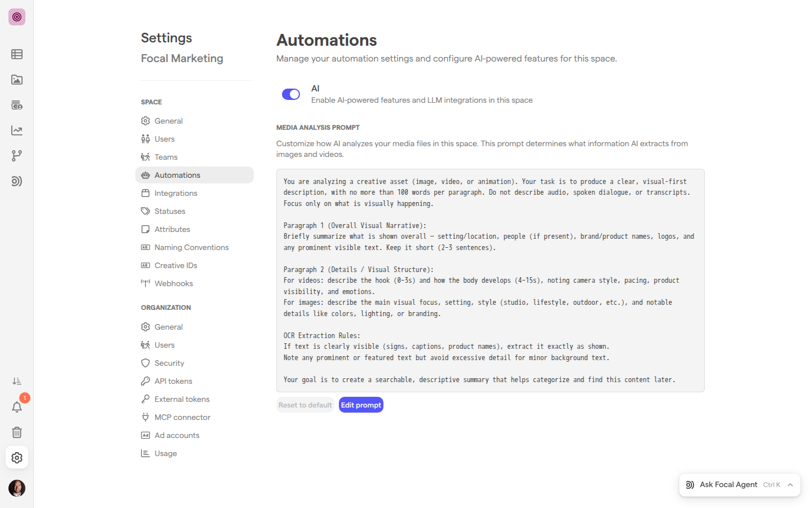Open Attributes settings
This screenshot has height=508, width=812.
click(x=195, y=229)
